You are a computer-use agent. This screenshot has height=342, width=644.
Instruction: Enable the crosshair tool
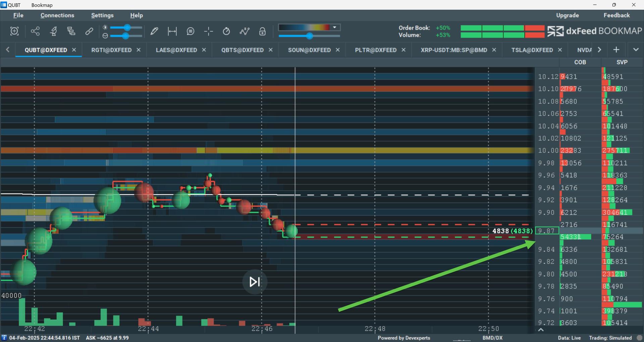click(209, 31)
